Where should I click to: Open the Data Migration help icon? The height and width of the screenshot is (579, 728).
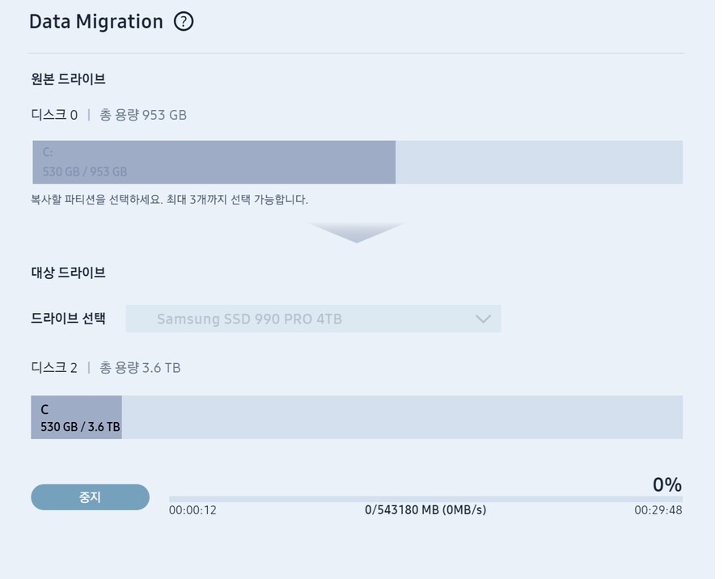coord(184,22)
